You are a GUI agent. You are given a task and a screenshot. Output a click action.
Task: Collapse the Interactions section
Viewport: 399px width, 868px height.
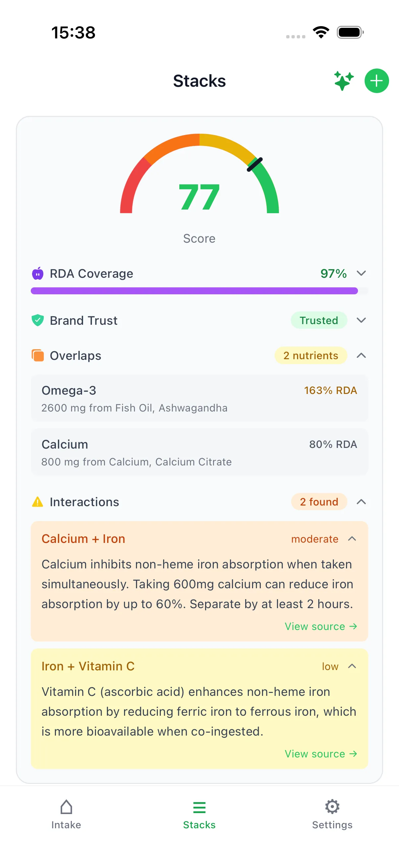point(361,502)
